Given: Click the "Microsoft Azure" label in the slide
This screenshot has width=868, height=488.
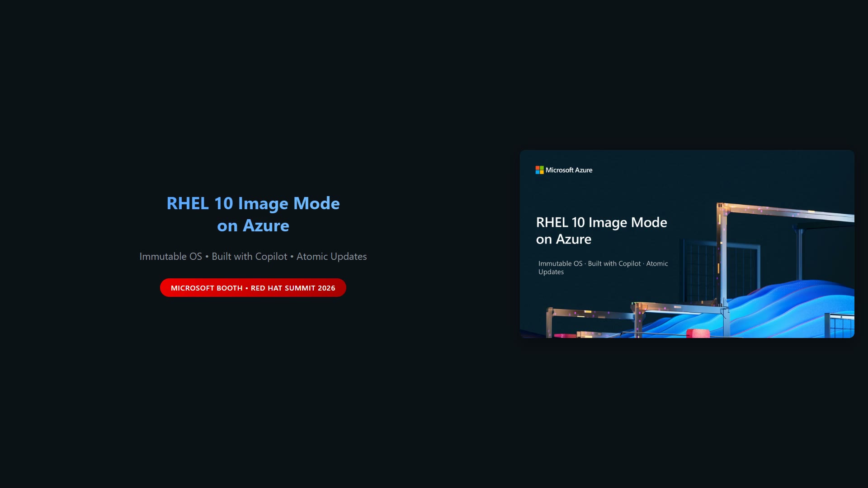Looking at the screenshot, I should coord(569,170).
